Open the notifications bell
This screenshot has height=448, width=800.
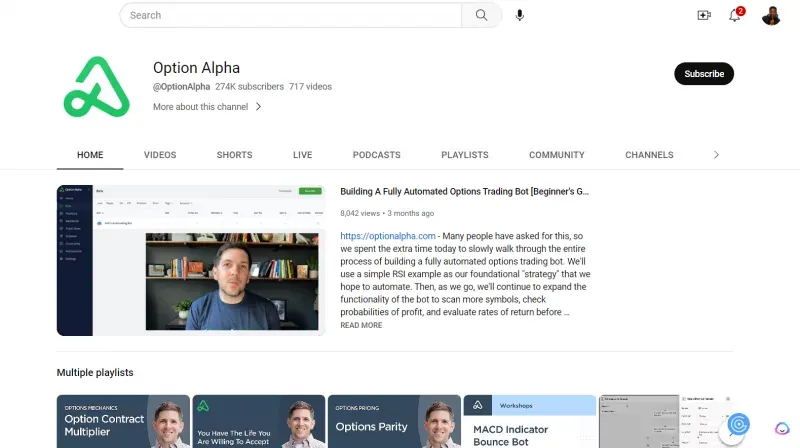pos(735,15)
